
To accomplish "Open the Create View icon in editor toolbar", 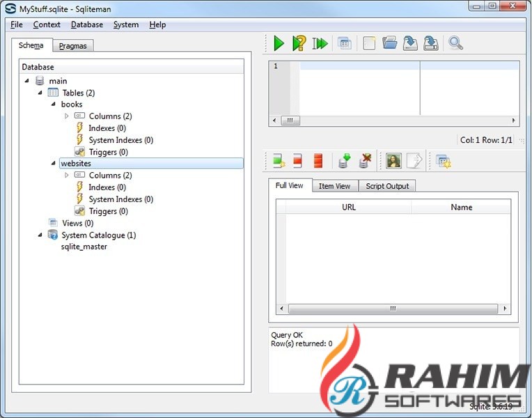I will 345,43.
